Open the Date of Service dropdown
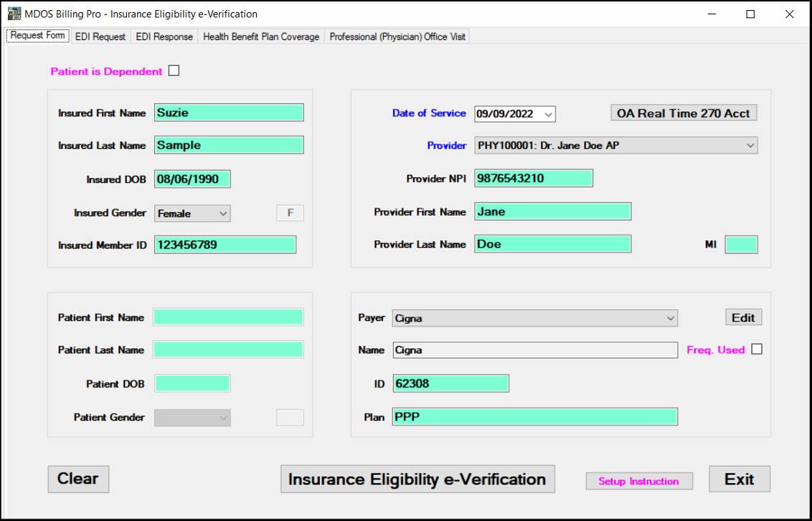 coord(547,113)
